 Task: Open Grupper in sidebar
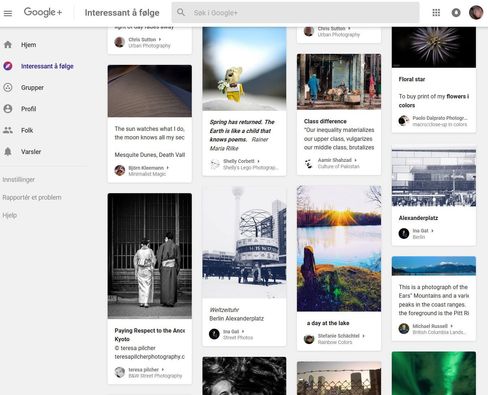click(x=32, y=87)
